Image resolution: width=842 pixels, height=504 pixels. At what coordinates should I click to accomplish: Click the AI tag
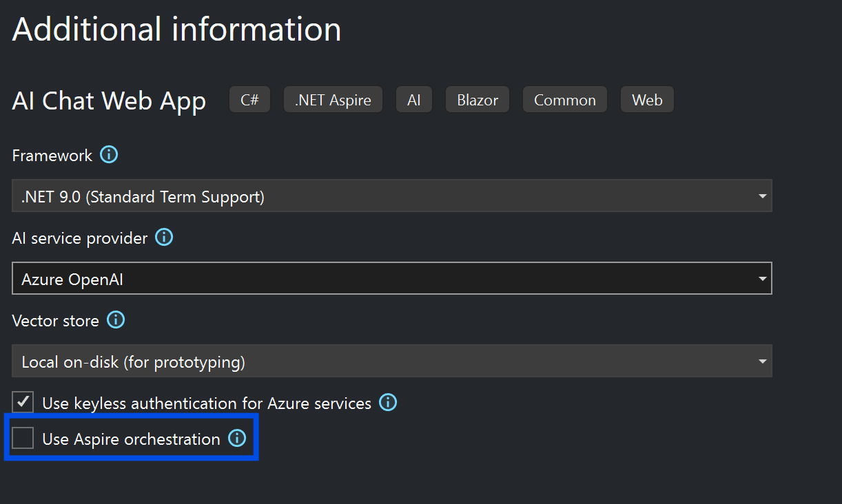(x=413, y=100)
